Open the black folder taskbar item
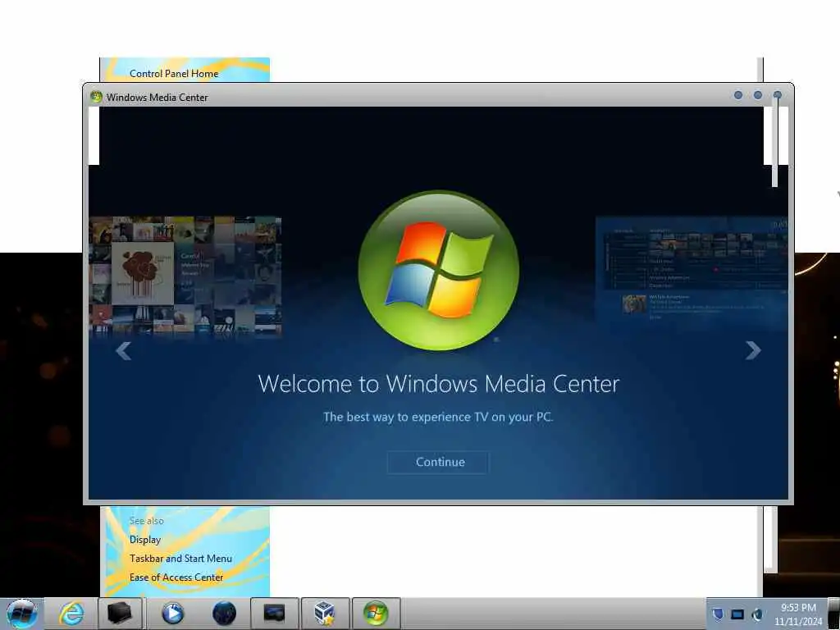The width and height of the screenshot is (840, 630). click(x=120, y=614)
